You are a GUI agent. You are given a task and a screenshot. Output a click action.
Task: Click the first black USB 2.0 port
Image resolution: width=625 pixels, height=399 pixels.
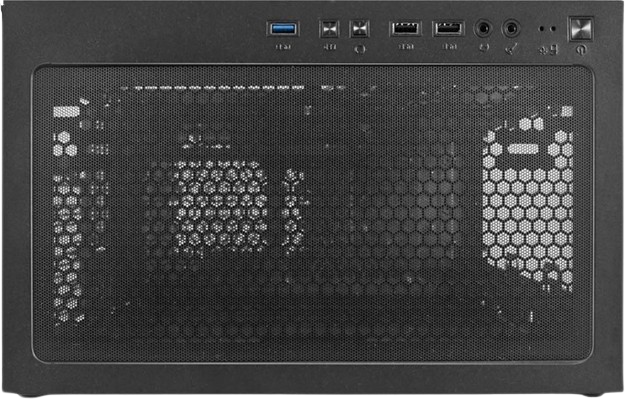405,29
